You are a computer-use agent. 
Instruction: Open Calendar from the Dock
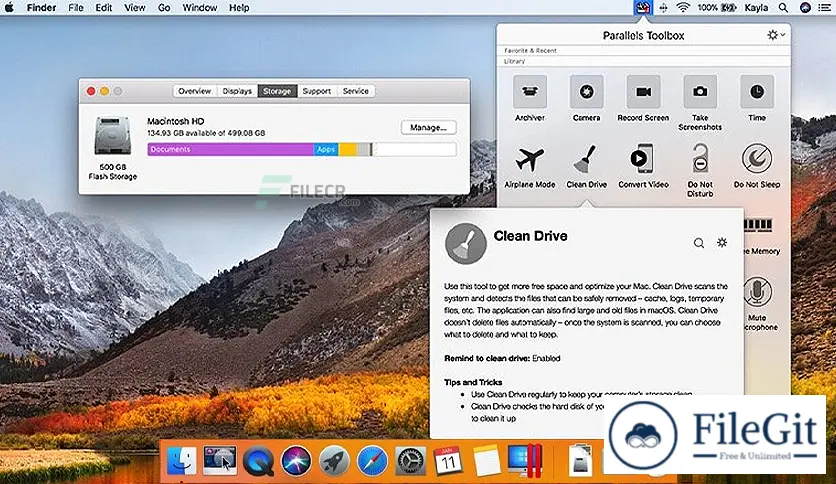coord(448,461)
